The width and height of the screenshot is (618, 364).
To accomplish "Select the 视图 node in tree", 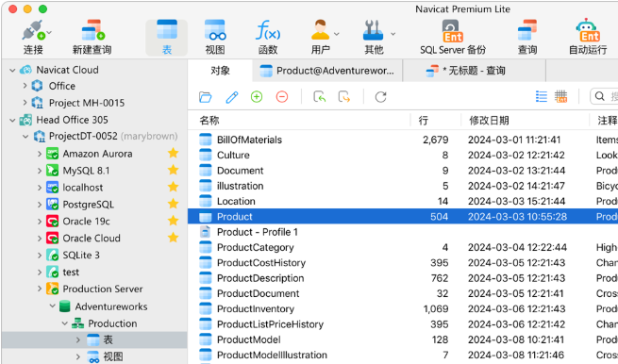I will [112, 356].
